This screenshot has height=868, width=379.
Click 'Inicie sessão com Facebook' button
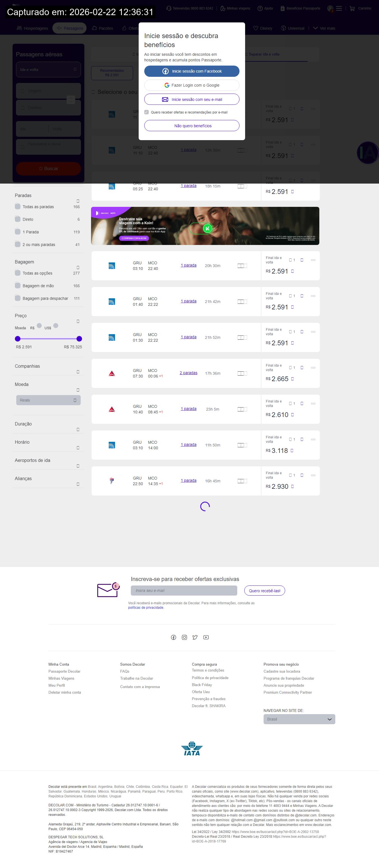pos(192,71)
